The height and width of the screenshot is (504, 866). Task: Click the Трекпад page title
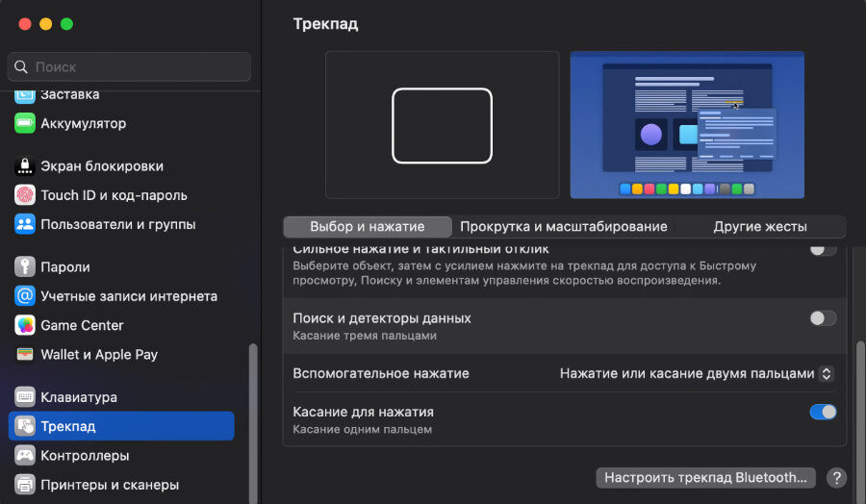tap(325, 24)
